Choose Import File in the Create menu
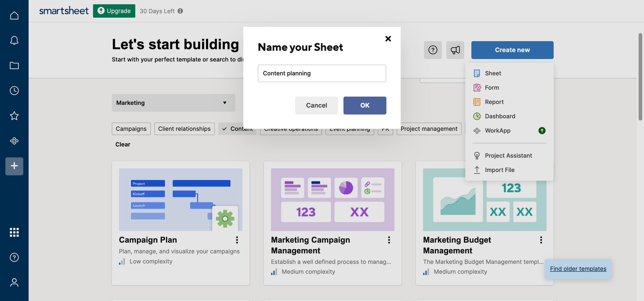 click(499, 170)
